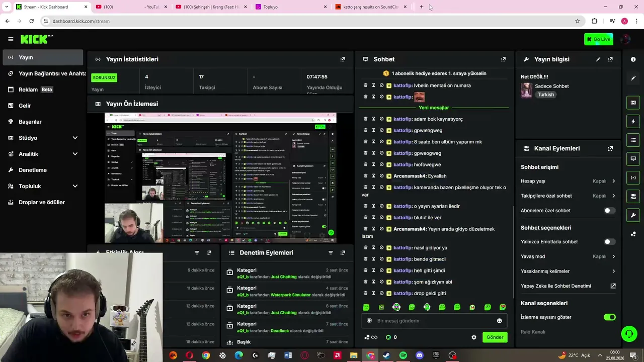
Task: Switch to the SoundCloud results browser tab
Action: pyautogui.click(x=371, y=7)
